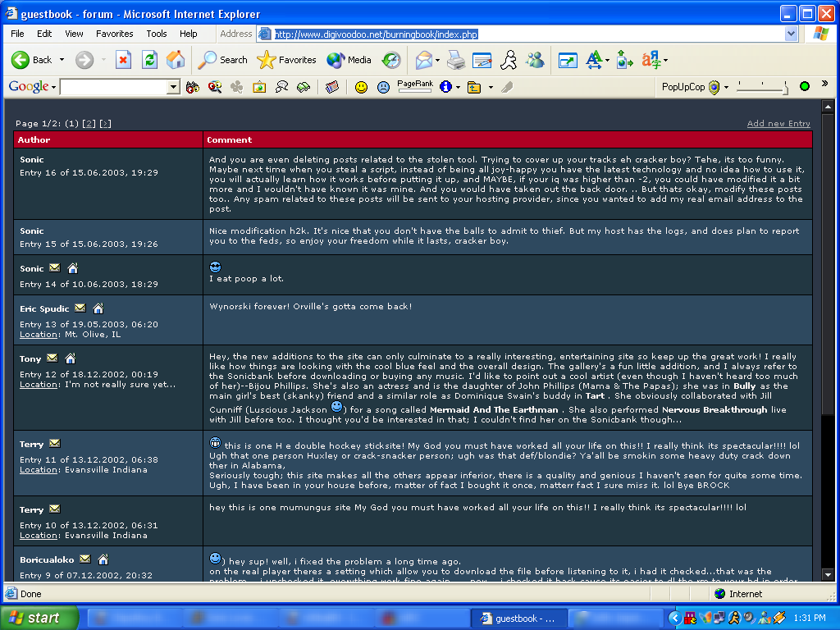840x630 pixels.
Task: Click the email icon beside Boricualoko
Action: (x=85, y=559)
